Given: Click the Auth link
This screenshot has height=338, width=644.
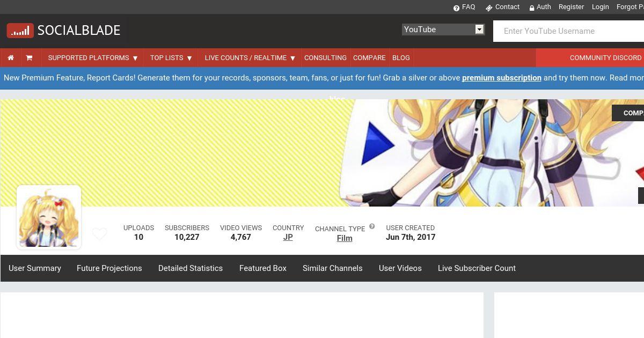Looking at the screenshot, I should pyautogui.click(x=544, y=7).
